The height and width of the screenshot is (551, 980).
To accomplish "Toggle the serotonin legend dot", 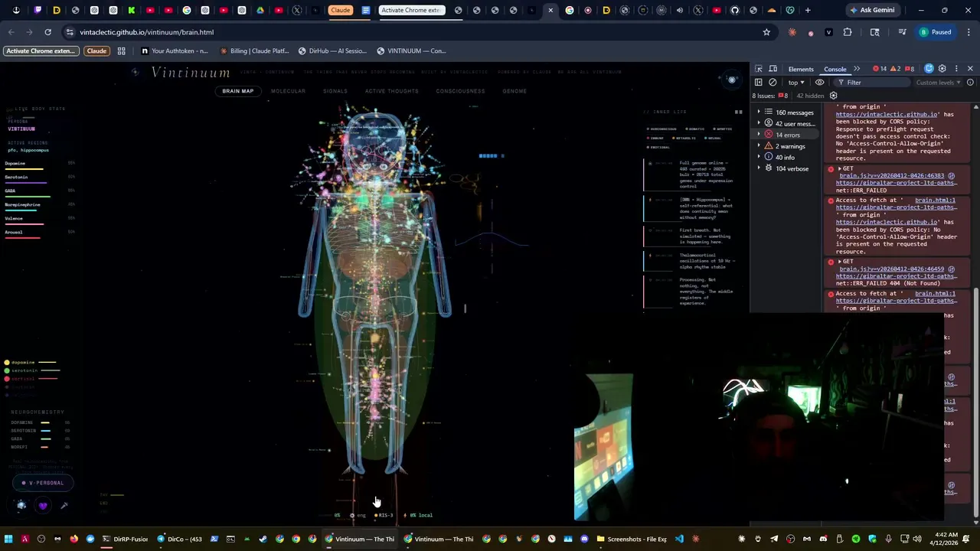I will [x=7, y=370].
